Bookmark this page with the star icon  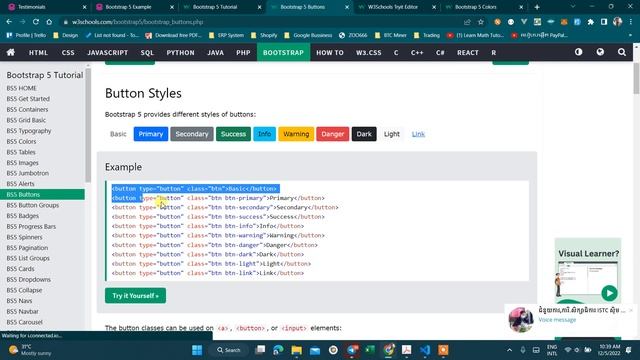tap(481, 22)
